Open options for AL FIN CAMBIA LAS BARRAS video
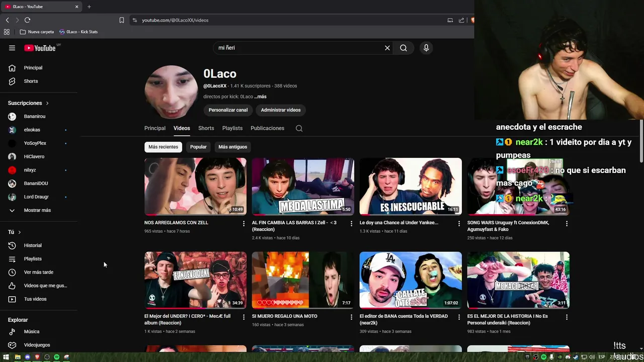644x362 pixels. (351, 223)
